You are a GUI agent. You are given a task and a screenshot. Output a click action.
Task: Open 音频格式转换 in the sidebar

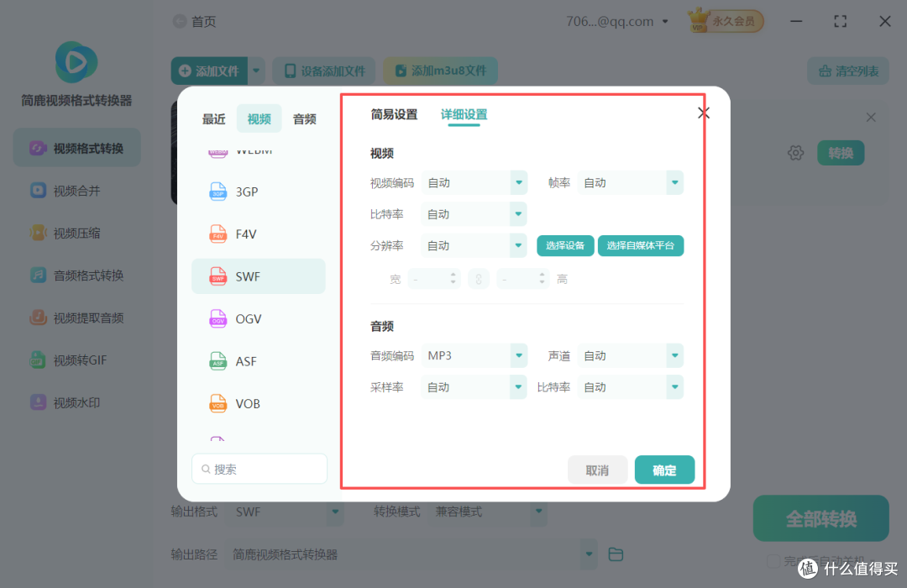pos(77,275)
